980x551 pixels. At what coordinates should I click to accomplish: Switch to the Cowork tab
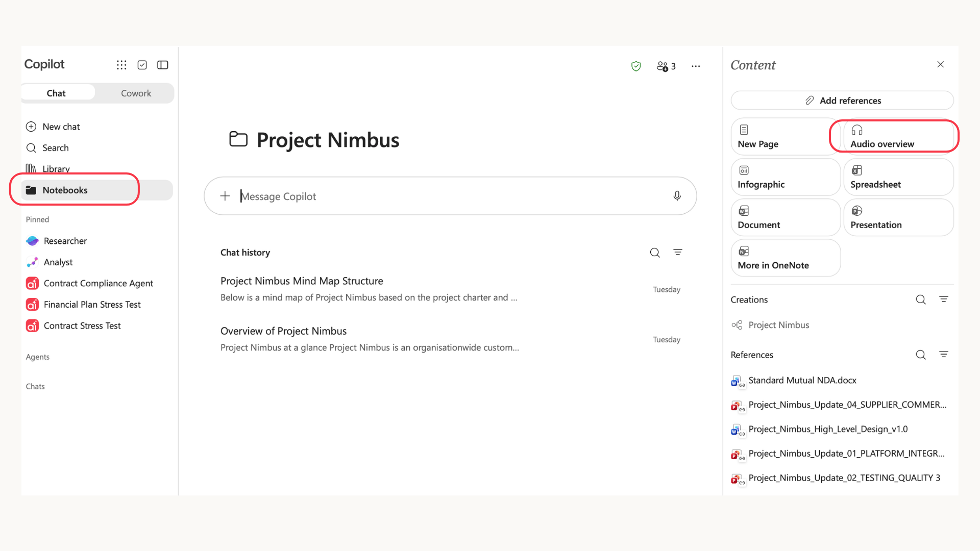click(x=136, y=93)
